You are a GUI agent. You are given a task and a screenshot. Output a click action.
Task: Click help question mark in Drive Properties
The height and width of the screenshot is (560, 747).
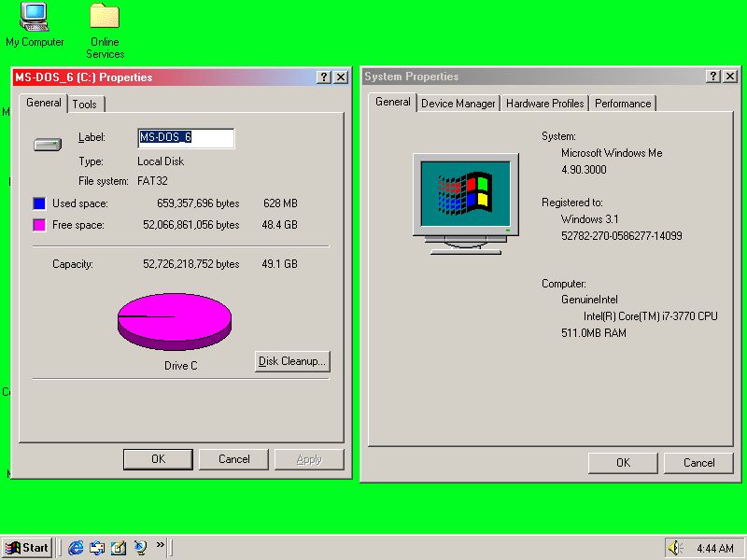pos(324,77)
